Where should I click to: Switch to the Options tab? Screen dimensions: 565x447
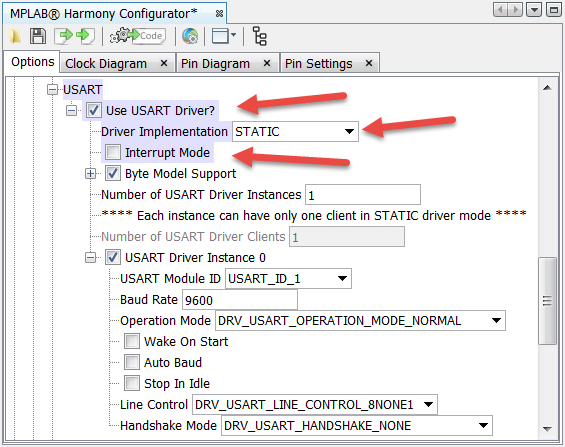32,62
